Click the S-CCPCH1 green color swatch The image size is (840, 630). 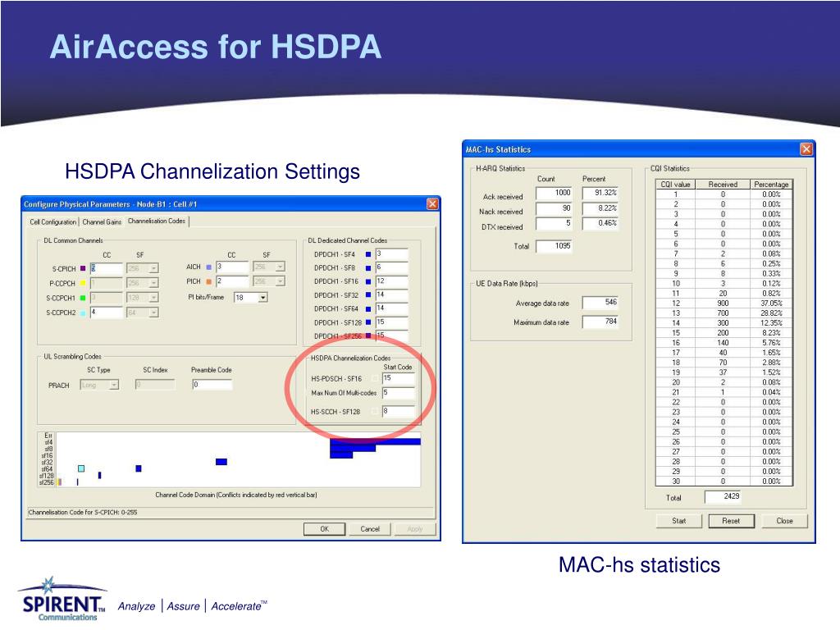83,298
